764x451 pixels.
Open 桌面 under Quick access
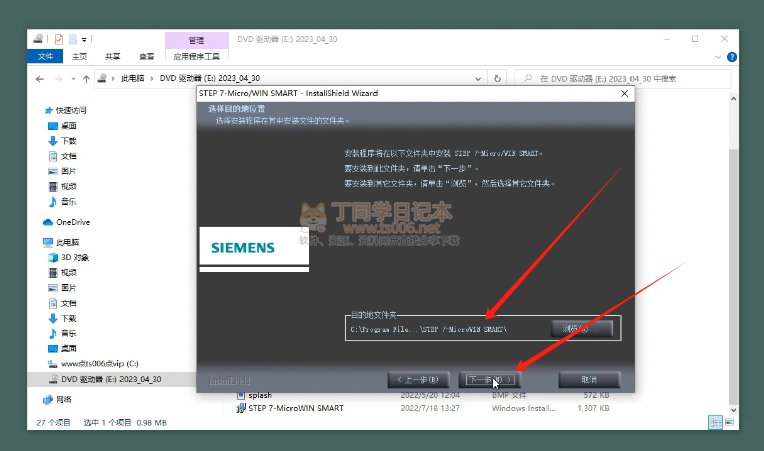tap(62, 126)
